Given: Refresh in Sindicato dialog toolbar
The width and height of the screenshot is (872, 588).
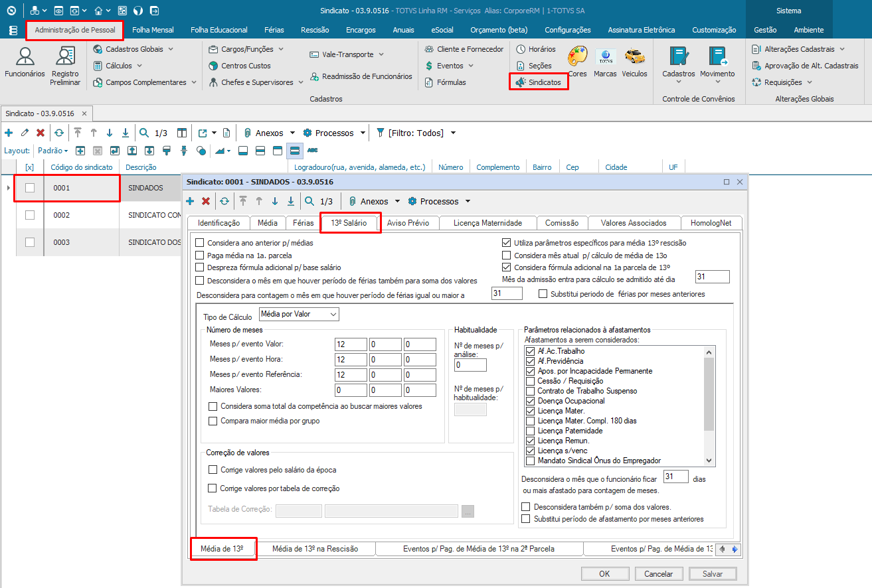Looking at the screenshot, I should point(224,201).
